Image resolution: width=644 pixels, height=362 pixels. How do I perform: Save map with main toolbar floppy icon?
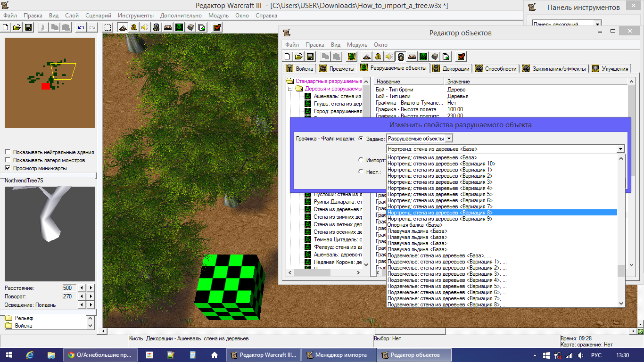click(28, 27)
